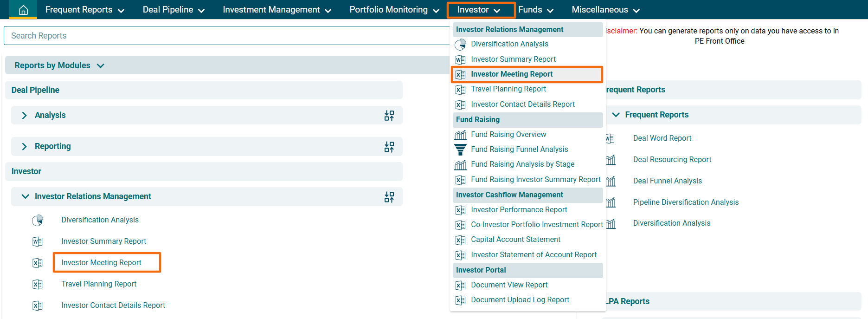Collapse the Investor Relations Management section
Screen dimensions: 868x319
coord(25,196)
